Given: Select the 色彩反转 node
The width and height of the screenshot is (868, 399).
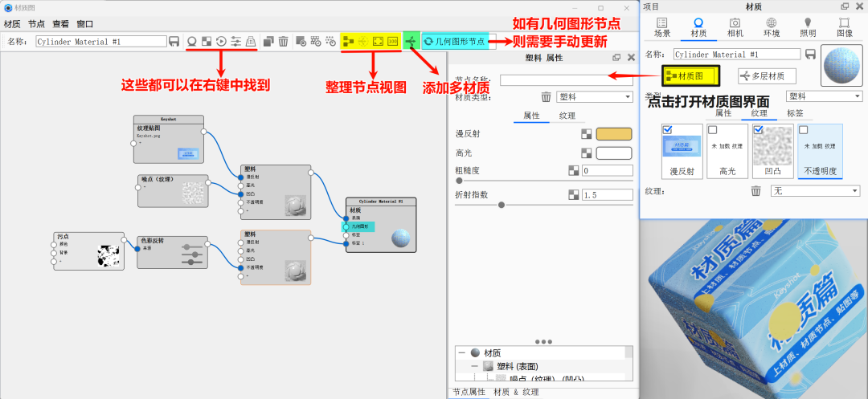Looking at the screenshot, I should [172, 253].
